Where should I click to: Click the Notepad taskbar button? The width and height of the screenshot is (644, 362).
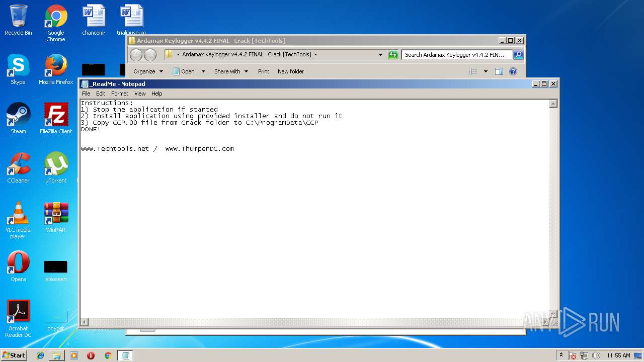tap(125, 355)
